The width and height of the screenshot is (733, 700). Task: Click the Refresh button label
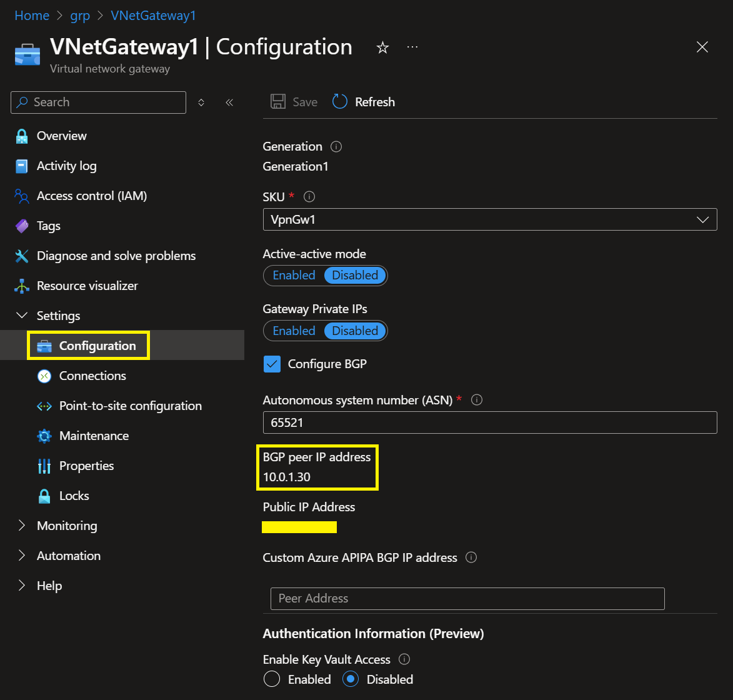click(375, 102)
